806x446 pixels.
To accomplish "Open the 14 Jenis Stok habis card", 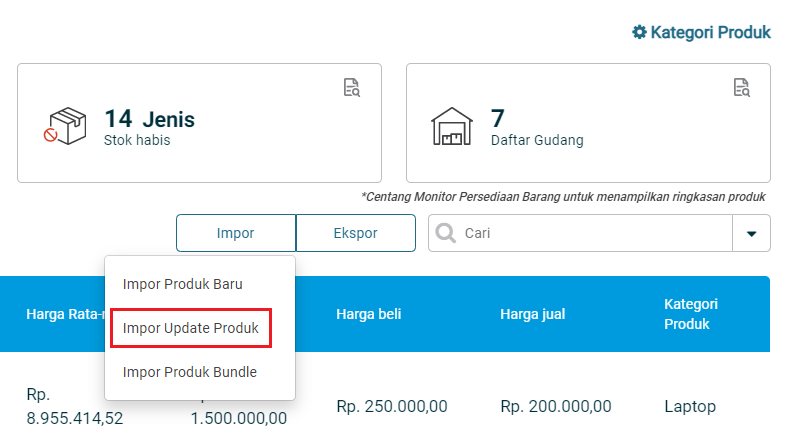I will coord(199,123).
